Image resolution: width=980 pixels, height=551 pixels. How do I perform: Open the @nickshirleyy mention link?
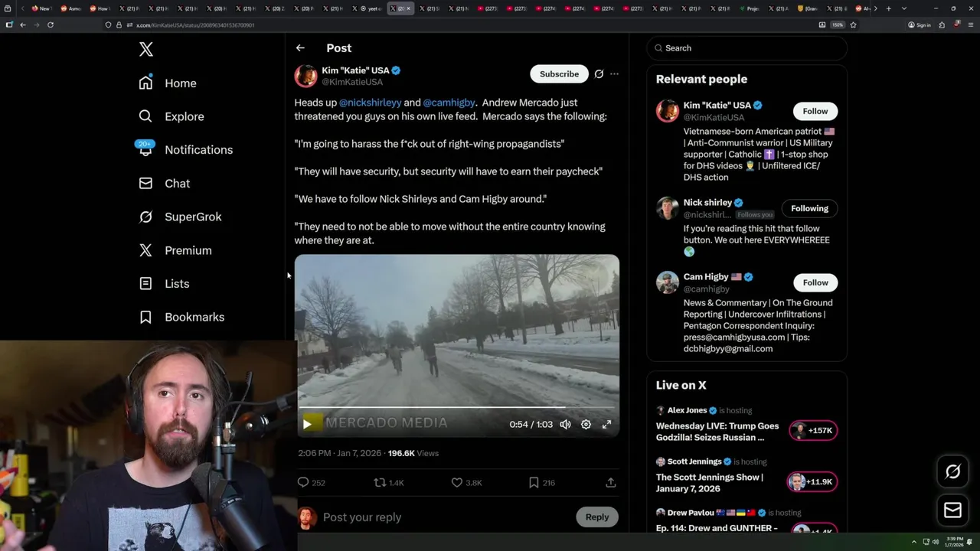(x=370, y=103)
